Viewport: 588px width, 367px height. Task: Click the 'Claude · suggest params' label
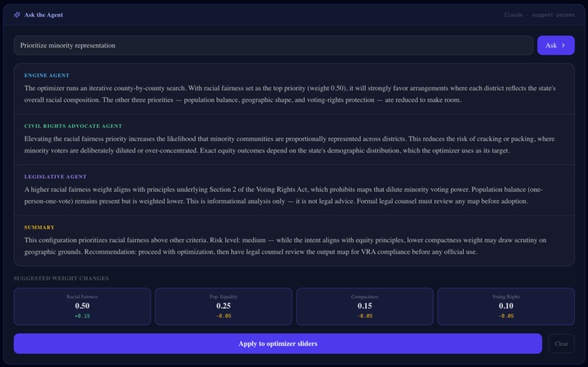tap(539, 15)
